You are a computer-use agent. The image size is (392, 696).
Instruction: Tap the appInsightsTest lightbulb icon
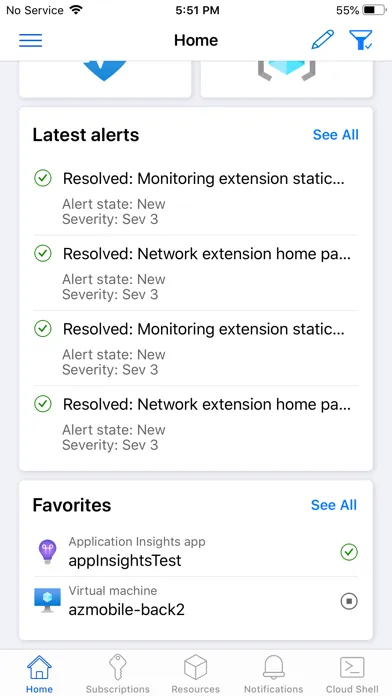47,553
